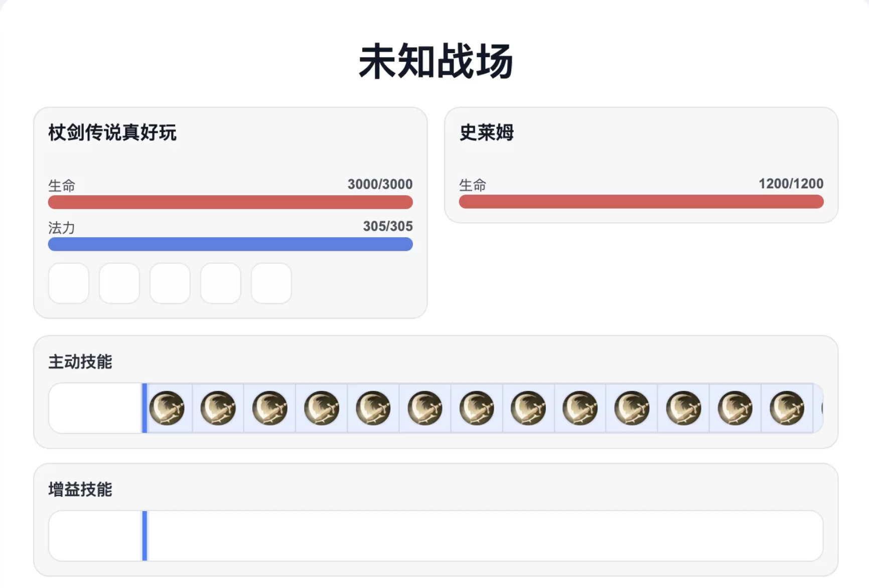
Task: Click the blue 法力 bar showing 305/305
Action: click(230, 244)
